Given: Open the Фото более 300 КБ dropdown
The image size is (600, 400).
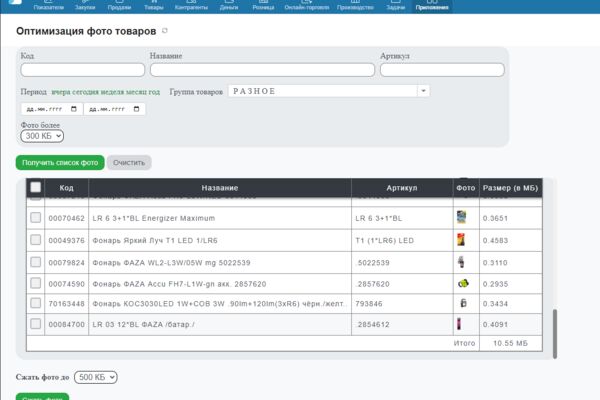Looking at the screenshot, I should pyautogui.click(x=42, y=136).
